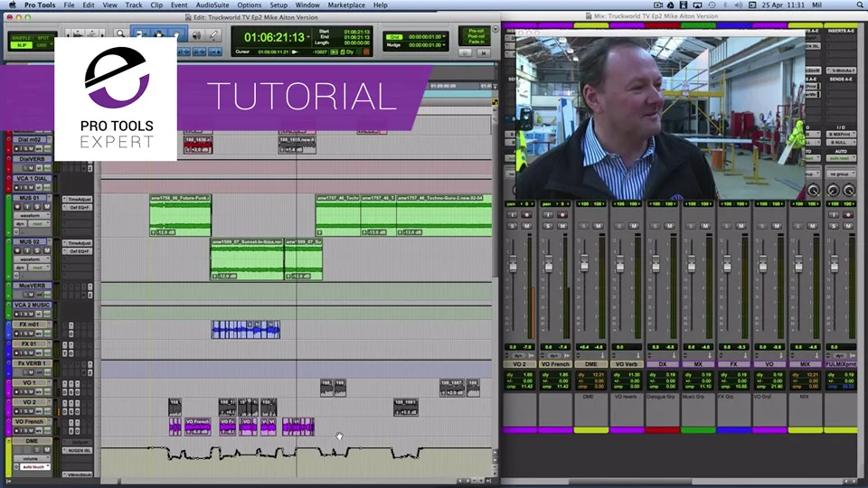Click the MX channel name in Mixer
Image resolution: width=868 pixels, height=488 pixels.
click(x=698, y=364)
